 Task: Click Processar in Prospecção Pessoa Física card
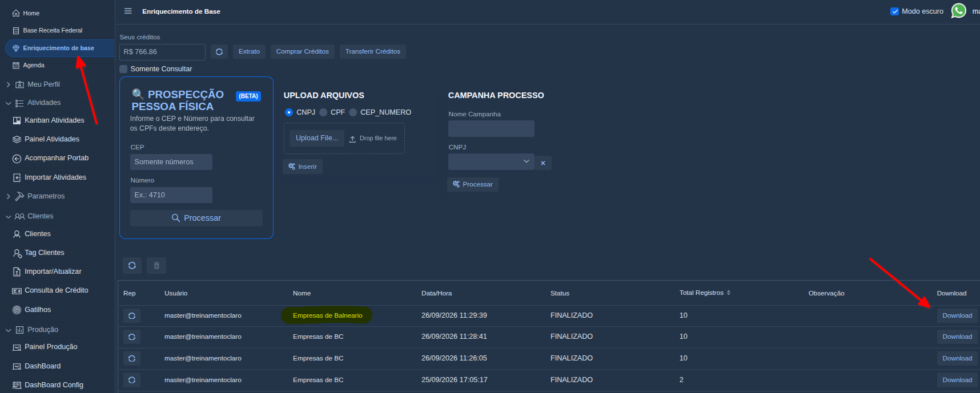point(196,218)
